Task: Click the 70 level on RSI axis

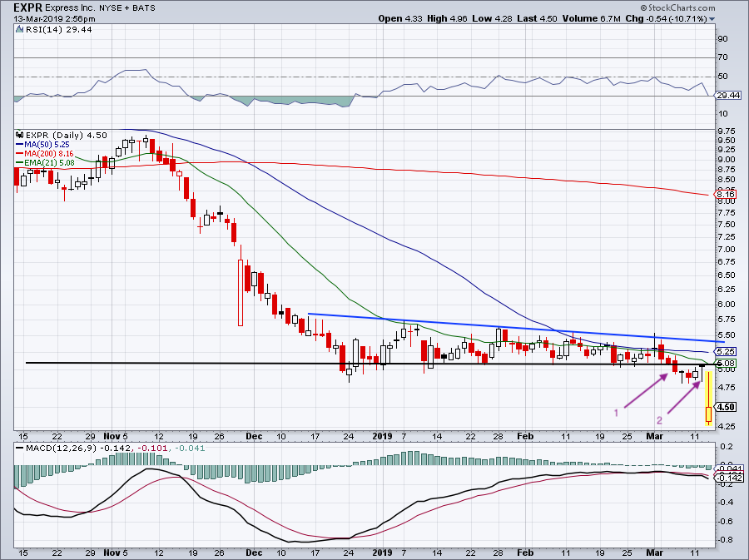Action: [722, 57]
